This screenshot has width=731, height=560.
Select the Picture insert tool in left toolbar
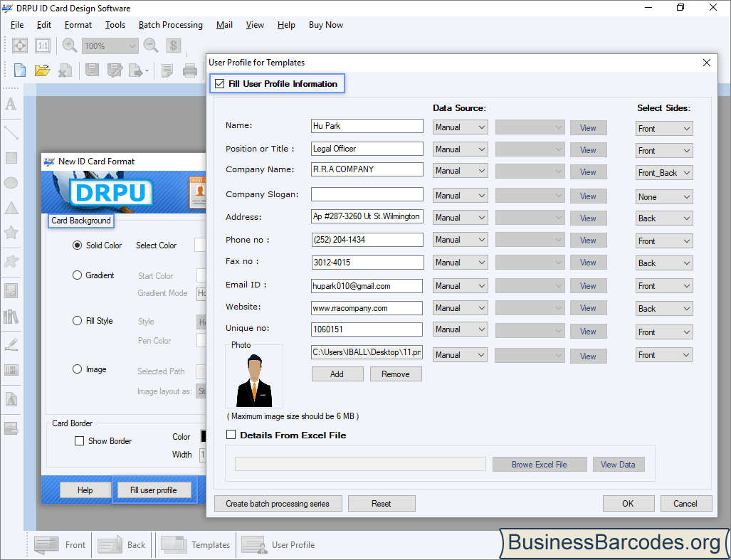tap(11, 291)
